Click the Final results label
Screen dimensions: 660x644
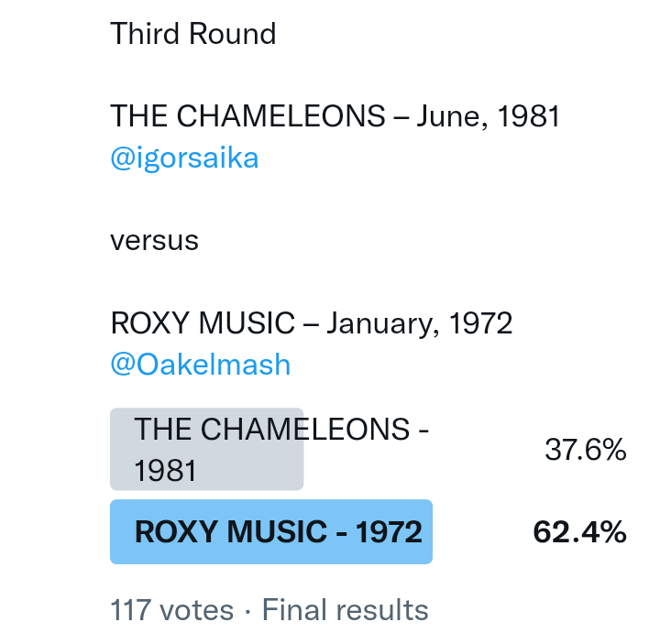tap(346, 610)
